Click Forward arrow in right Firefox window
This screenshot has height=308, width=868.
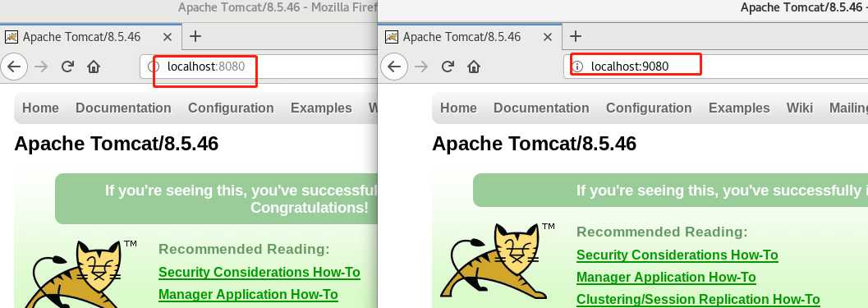(420, 67)
